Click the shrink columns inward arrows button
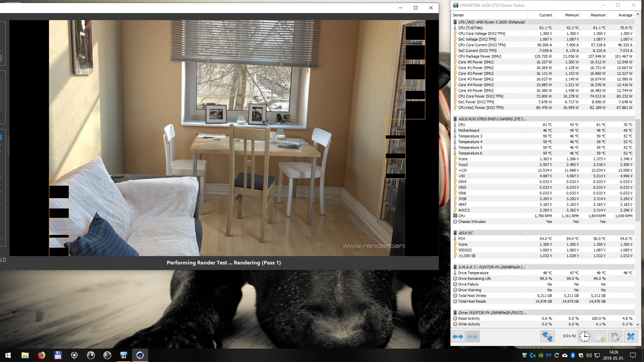The width and height of the screenshot is (644, 362). [472, 337]
